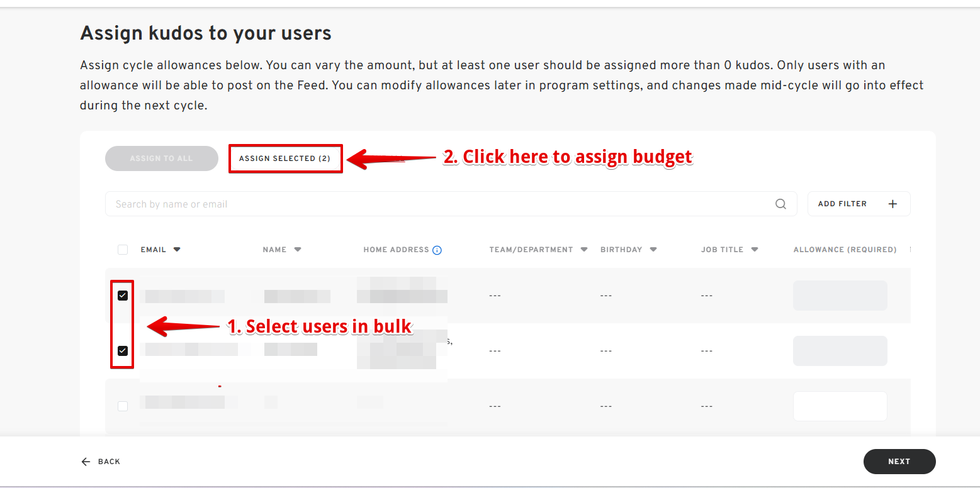Click the Assign Selected (2) button

click(x=285, y=158)
